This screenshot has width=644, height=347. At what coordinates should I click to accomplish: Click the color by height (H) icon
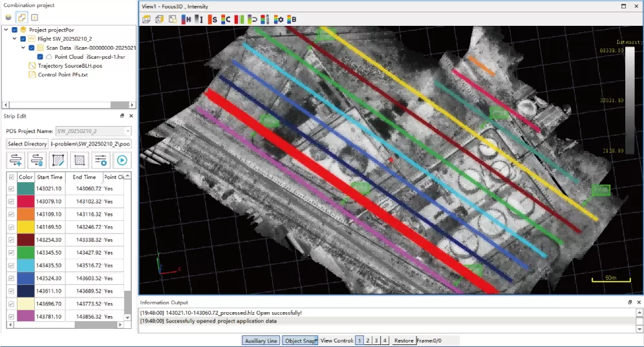pos(187,19)
